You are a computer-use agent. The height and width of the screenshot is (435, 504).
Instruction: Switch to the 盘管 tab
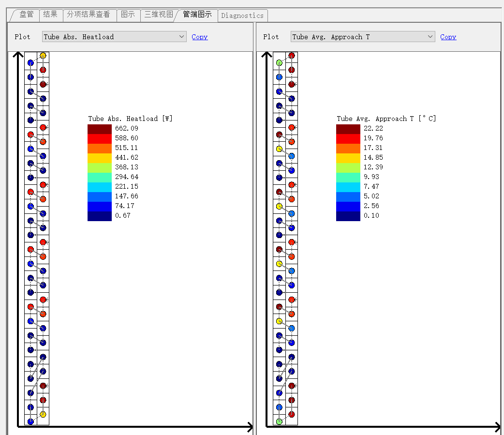point(26,15)
